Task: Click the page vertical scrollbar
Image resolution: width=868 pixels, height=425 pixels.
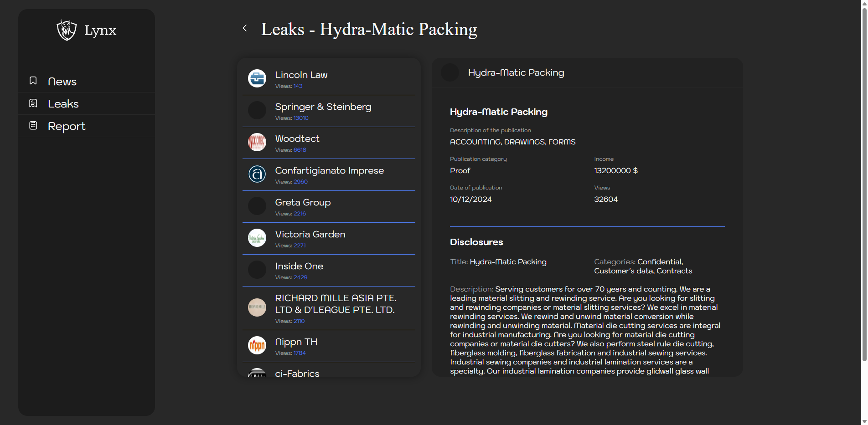Action: 864,182
